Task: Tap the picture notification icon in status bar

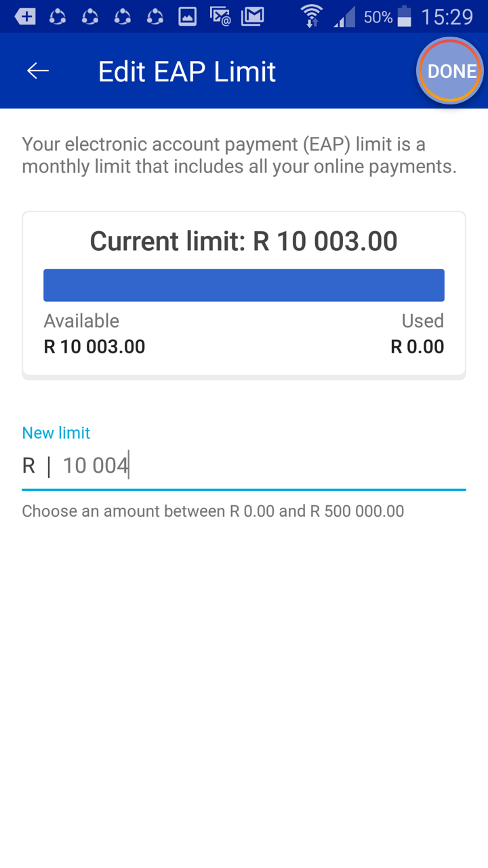Action: click(187, 16)
